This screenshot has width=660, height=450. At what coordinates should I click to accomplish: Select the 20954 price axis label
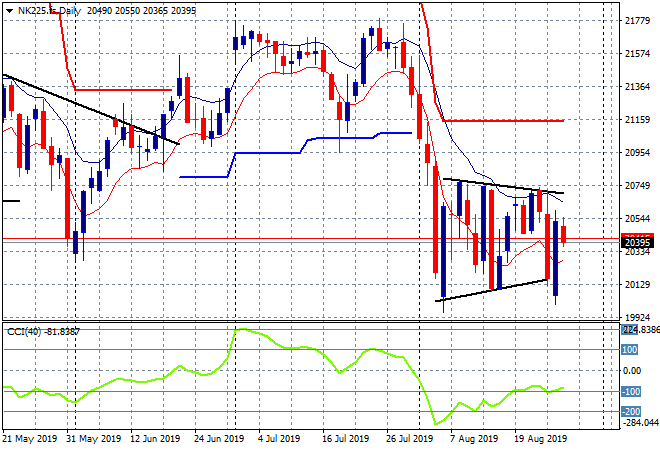pyautogui.click(x=637, y=152)
